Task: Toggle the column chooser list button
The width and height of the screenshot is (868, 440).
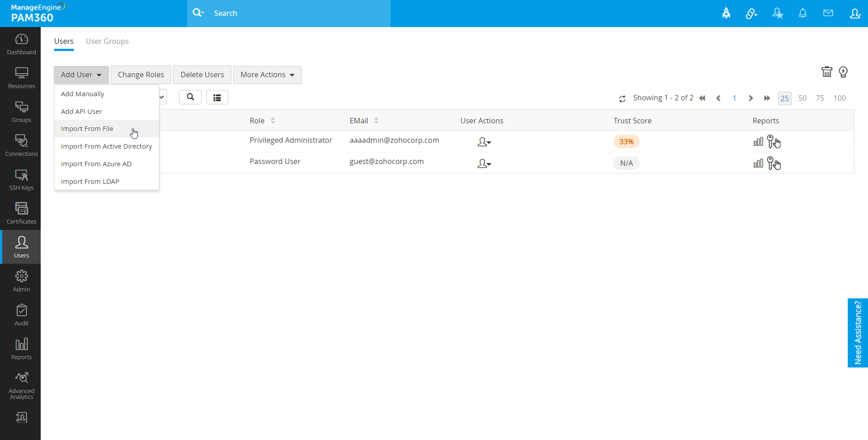Action: click(x=217, y=98)
